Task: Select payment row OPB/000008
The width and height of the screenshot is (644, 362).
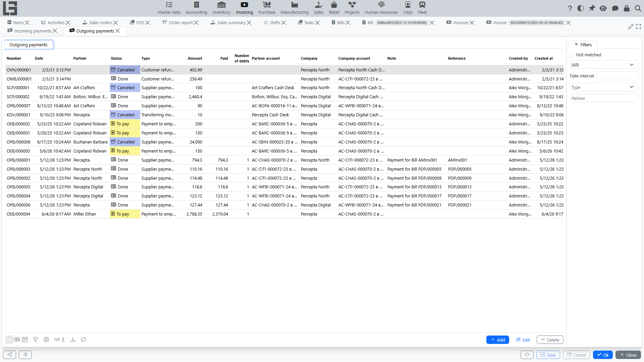Action: 284,142
